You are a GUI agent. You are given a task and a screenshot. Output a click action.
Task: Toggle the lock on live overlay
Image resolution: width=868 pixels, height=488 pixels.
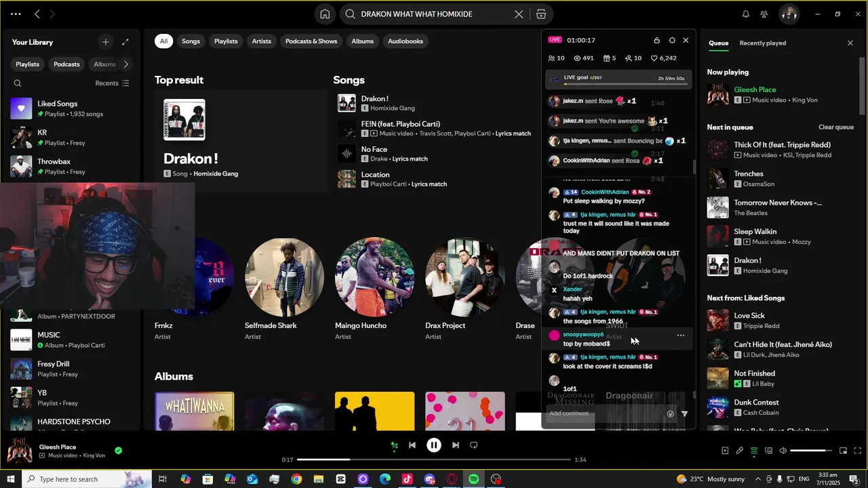click(x=656, y=40)
